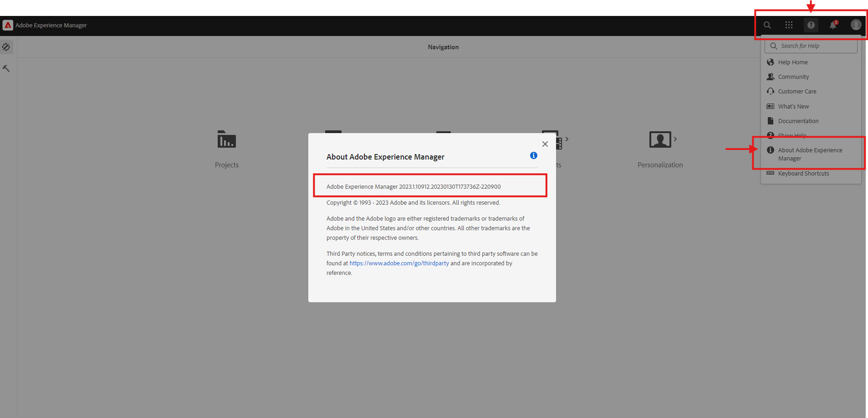
Task: Select the Tools hammer icon in sidebar
Action: point(6,68)
